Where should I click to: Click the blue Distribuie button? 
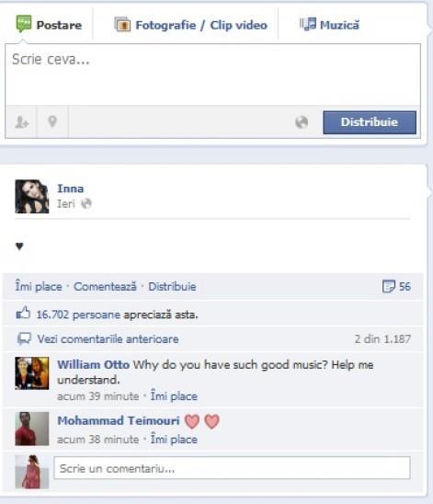pyautogui.click(x=370, y=122)
